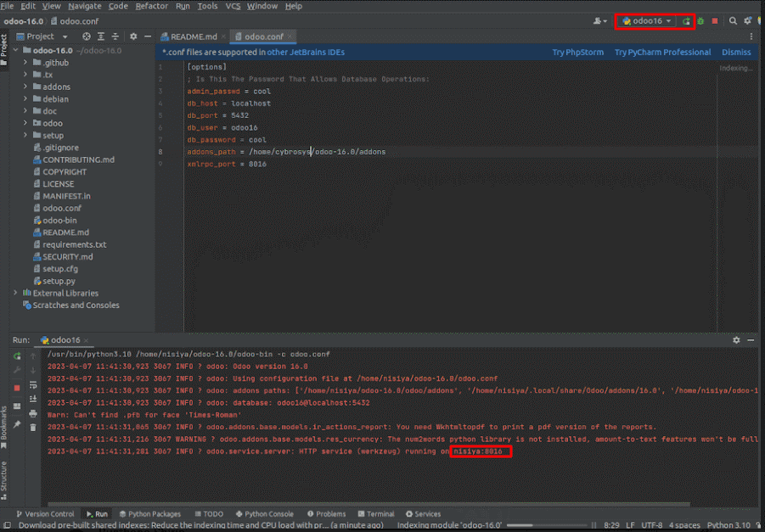
Task: Clear console output with the trash icon
Action: (33, 428)
